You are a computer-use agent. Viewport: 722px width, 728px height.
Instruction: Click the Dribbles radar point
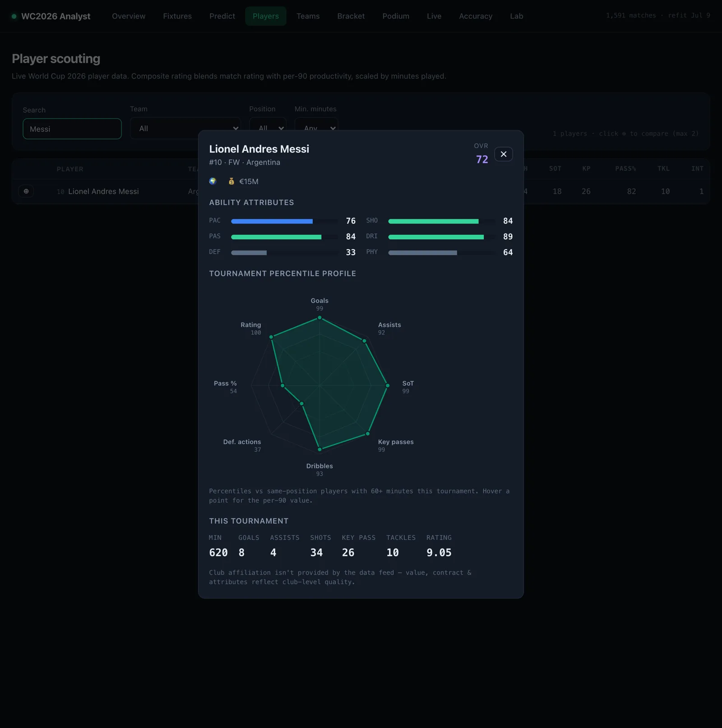click(319, 449)
